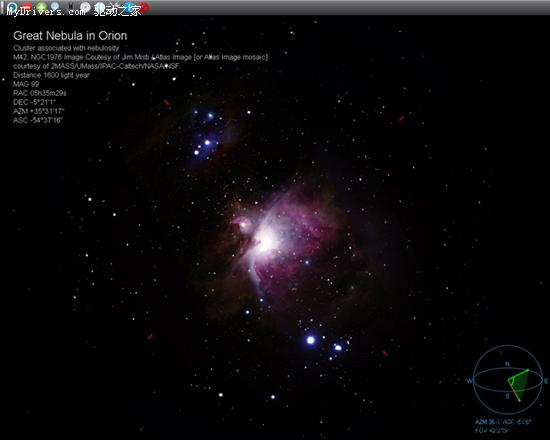Viewport: 550px width, 440px height.
Task: Click the Great Nebula in Orion title
Action: 70,35
